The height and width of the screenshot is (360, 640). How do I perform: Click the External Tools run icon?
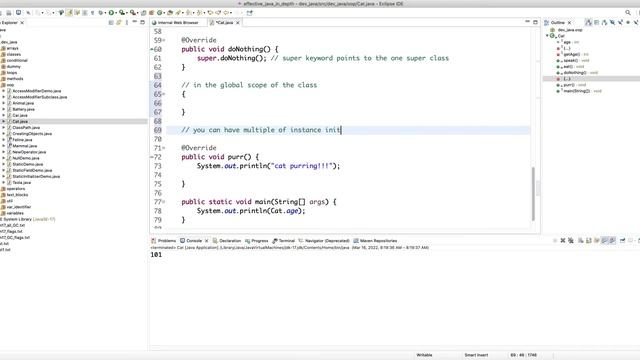pos(133,13)
